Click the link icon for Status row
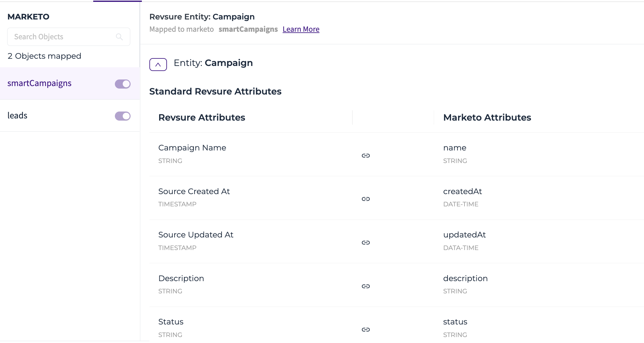 tap(366, 329)
